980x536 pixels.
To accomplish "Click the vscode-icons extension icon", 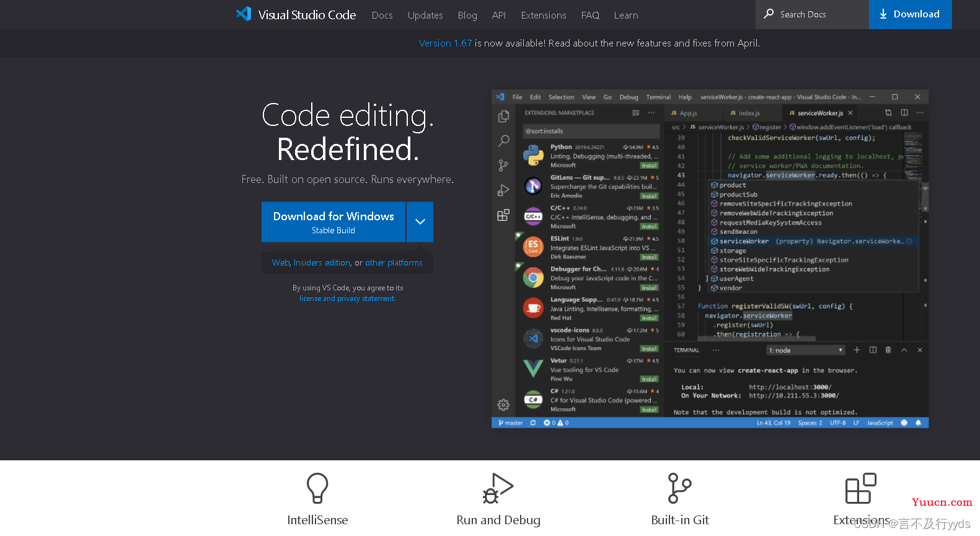I will click(533, 338).
